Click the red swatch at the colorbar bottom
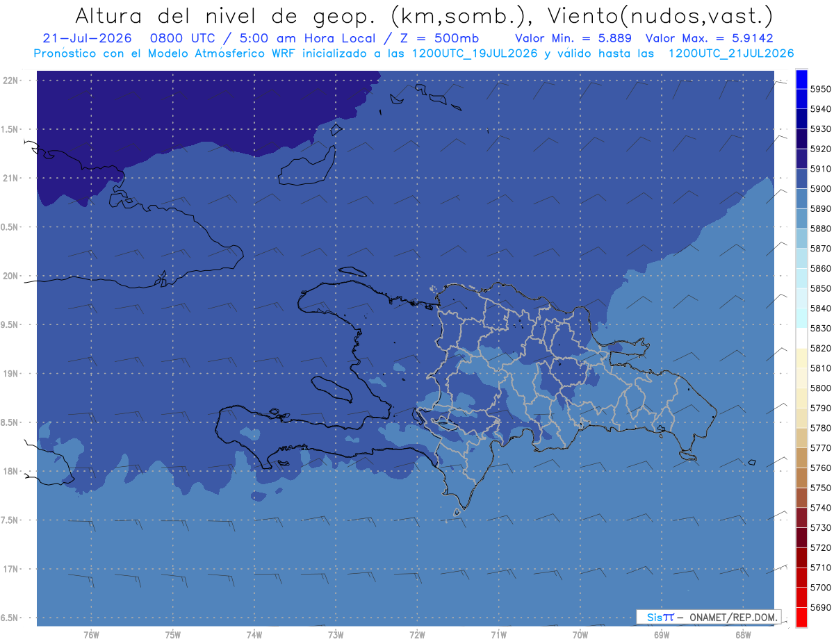This screenshot has height=644, width=834. point(801,617)
